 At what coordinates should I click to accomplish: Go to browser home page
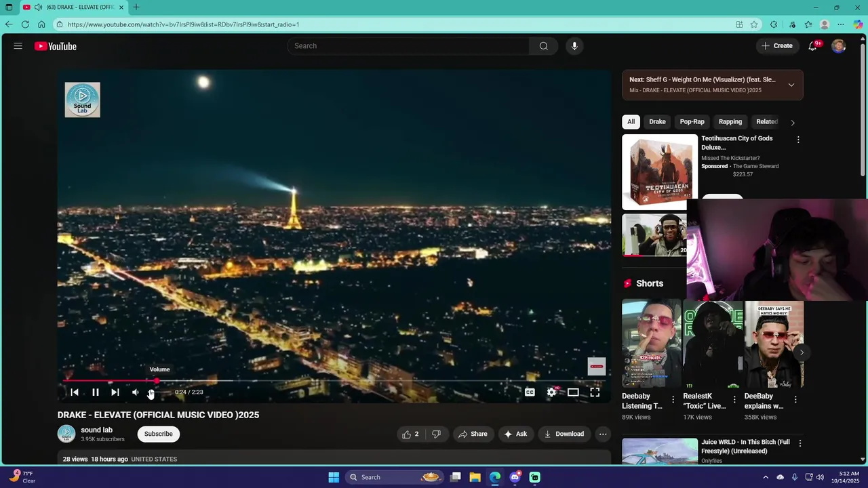41,24
